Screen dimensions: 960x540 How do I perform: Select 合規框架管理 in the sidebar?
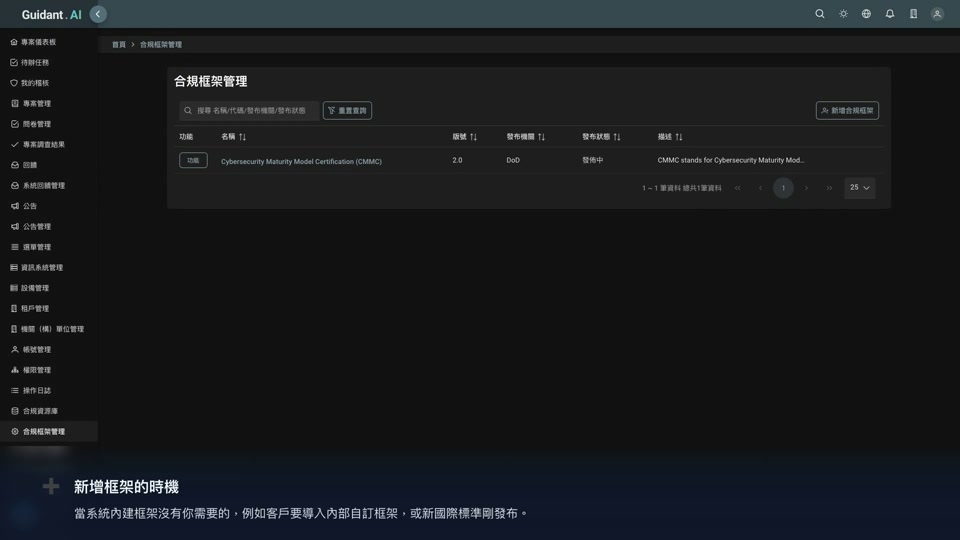coord(49,432)
